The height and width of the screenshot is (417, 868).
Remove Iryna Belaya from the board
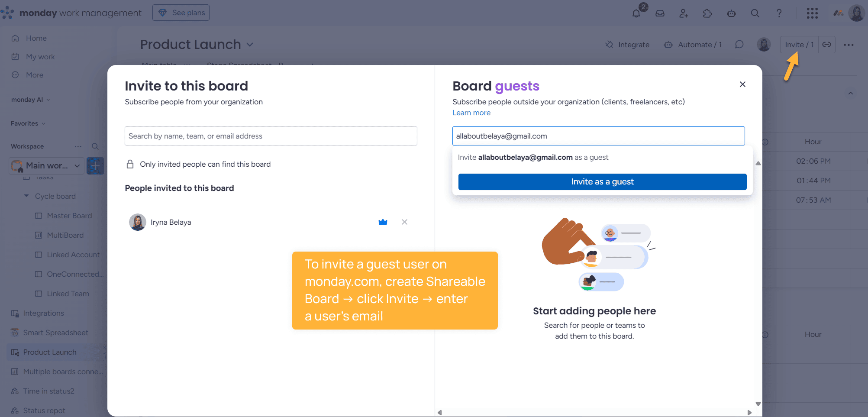coord(404,222)
